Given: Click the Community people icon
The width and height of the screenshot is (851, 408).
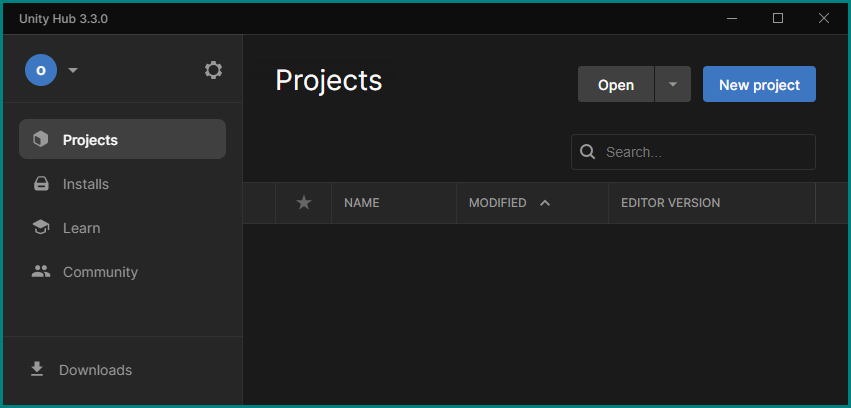Looking at the screenshot, I should pyautogui.click(x=41, y=271).
